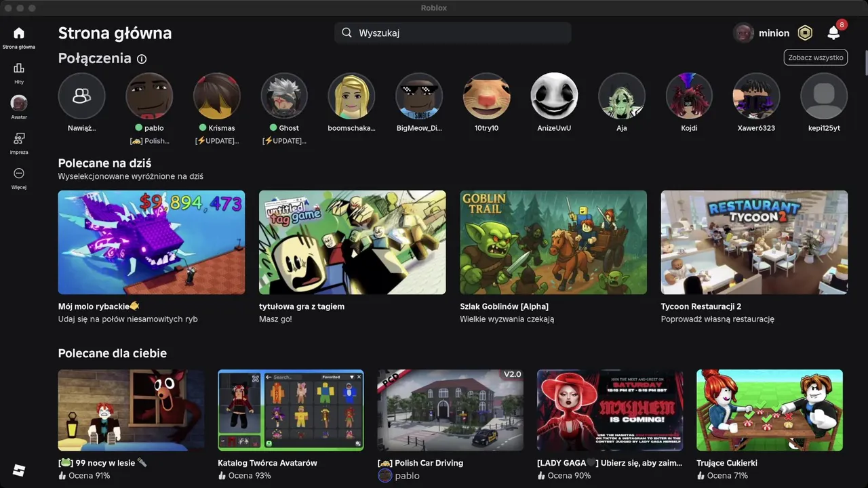Click the Połączenia section heading

tap(95, 58)
